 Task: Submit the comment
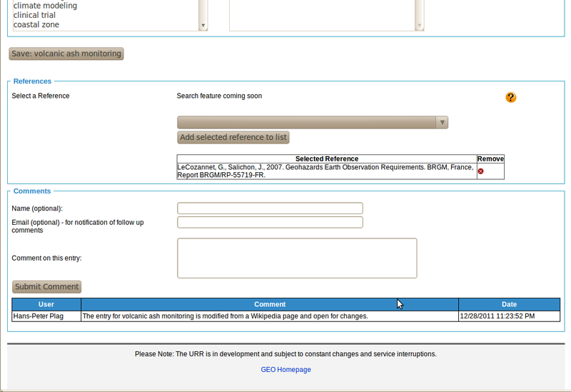pos(46,286)
